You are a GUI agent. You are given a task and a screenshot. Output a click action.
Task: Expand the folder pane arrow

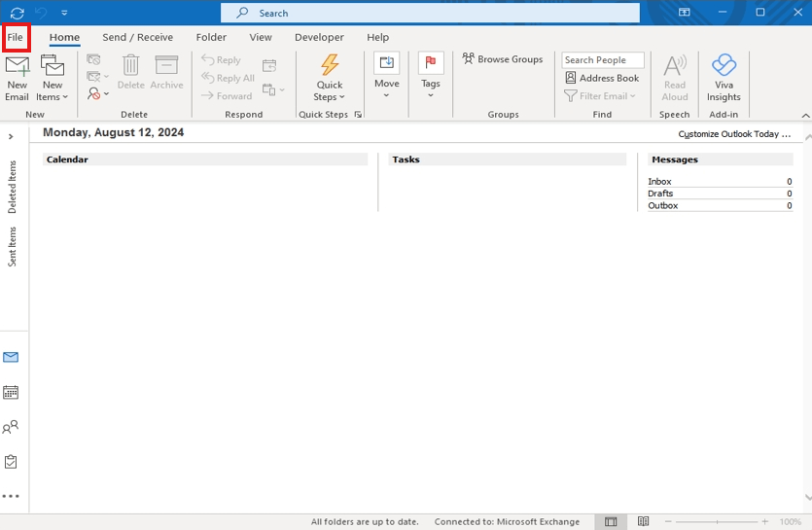point(11,137)
